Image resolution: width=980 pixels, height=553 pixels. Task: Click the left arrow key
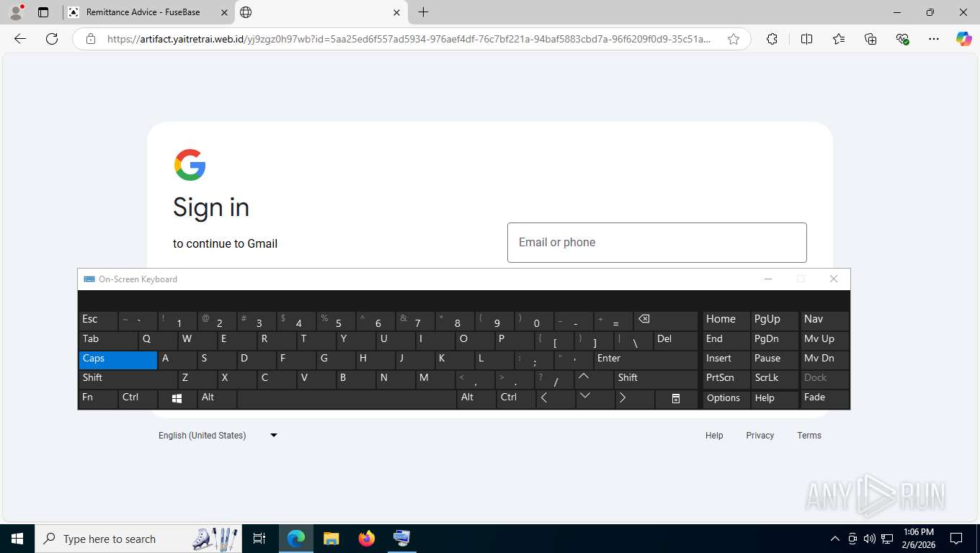(x=556, y=398)
